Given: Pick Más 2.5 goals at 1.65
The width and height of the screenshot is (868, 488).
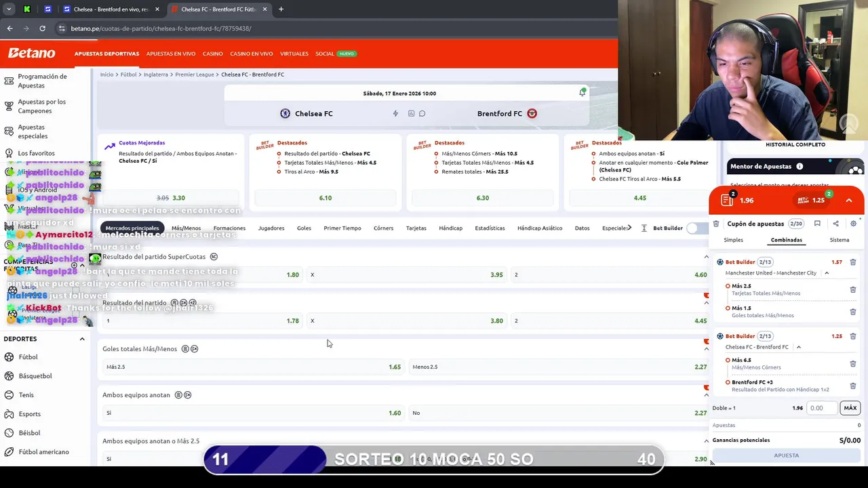Looking at the screenshot, I should [x=254, y=367].
